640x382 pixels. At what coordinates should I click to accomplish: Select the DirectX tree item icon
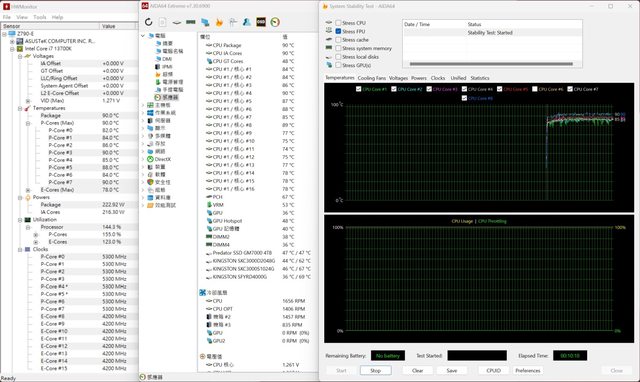[150, 159]
